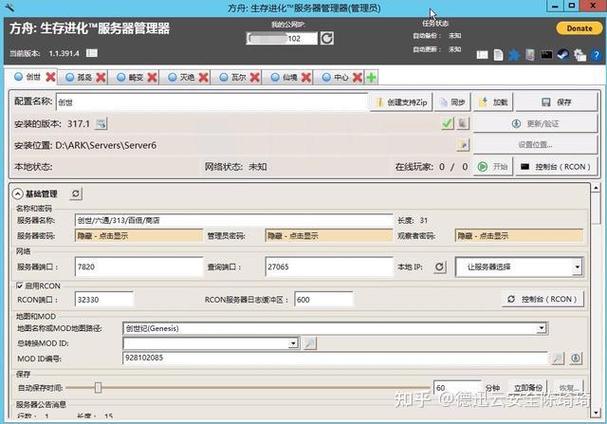Switch to the 中心 tab
This screenshot has width=607, height=424.
pos(335,77)
